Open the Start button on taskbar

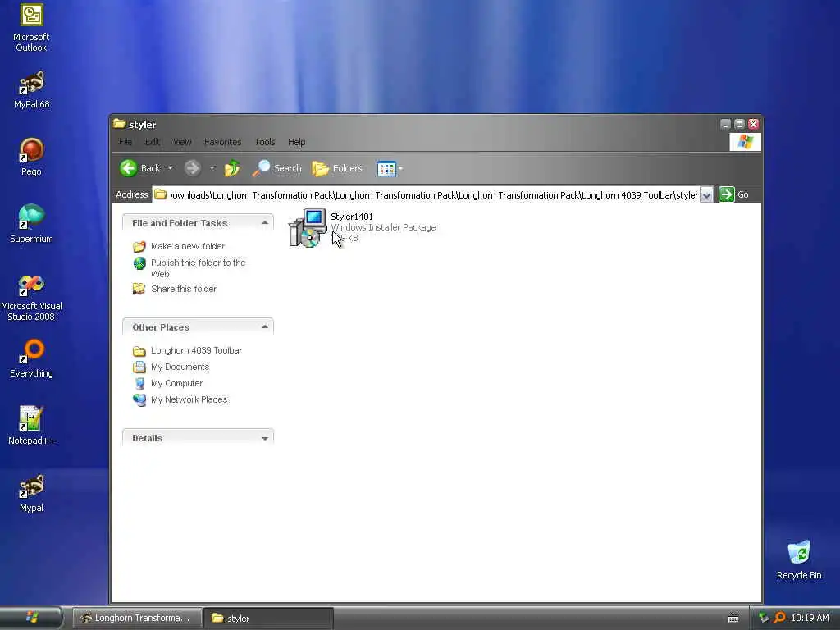pos(32,618)
